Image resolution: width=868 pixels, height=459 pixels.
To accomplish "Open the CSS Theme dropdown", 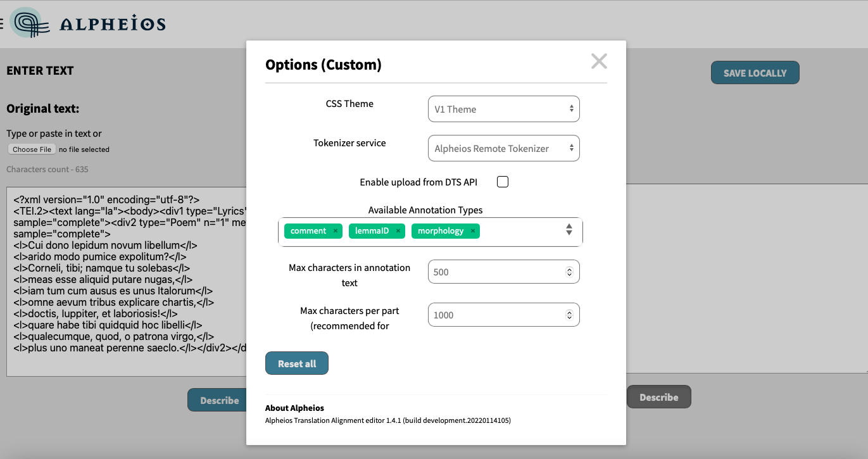I will click(x=503, y=109).
